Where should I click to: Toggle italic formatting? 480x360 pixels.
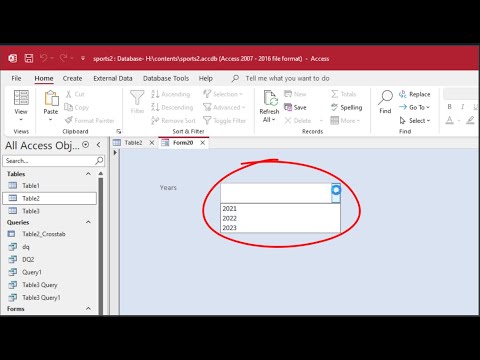pyautogui.click(x=462, y=107)
